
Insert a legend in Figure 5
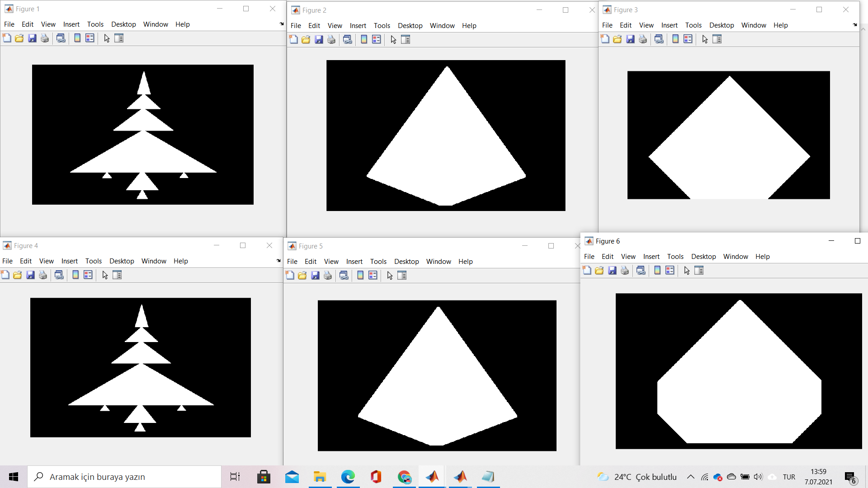coord(373,275)
